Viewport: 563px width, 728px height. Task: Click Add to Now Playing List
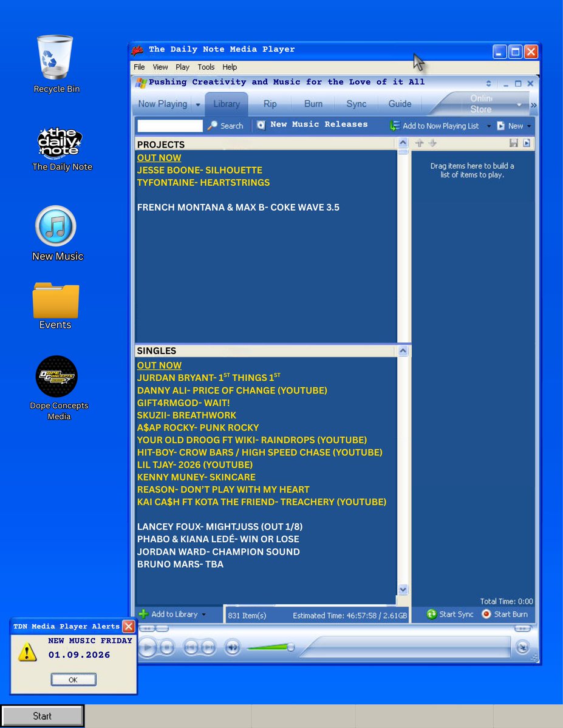pyautogui.click(x=435, y=125)
